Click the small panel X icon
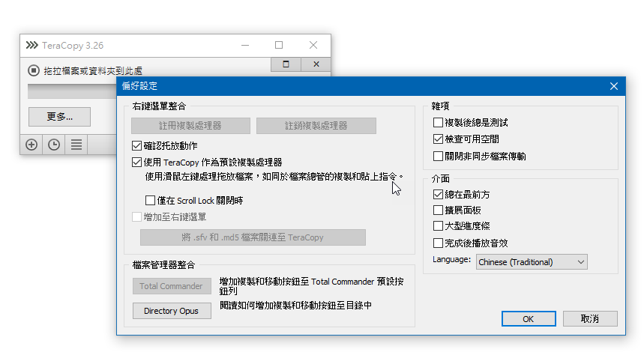Viewport: 644px width, 358px height. click(x=316, y=64)
